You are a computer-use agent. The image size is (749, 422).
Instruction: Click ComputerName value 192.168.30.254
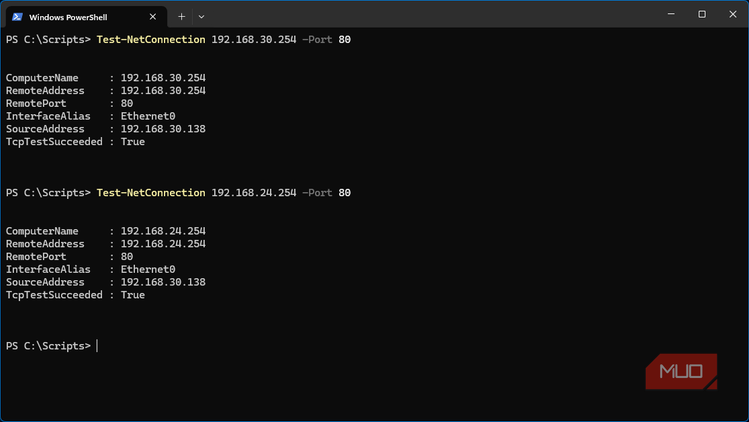tap(163, 78)
